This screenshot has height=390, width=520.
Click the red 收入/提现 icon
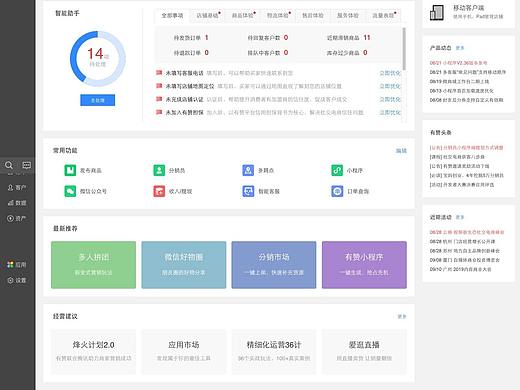point(159,191)
